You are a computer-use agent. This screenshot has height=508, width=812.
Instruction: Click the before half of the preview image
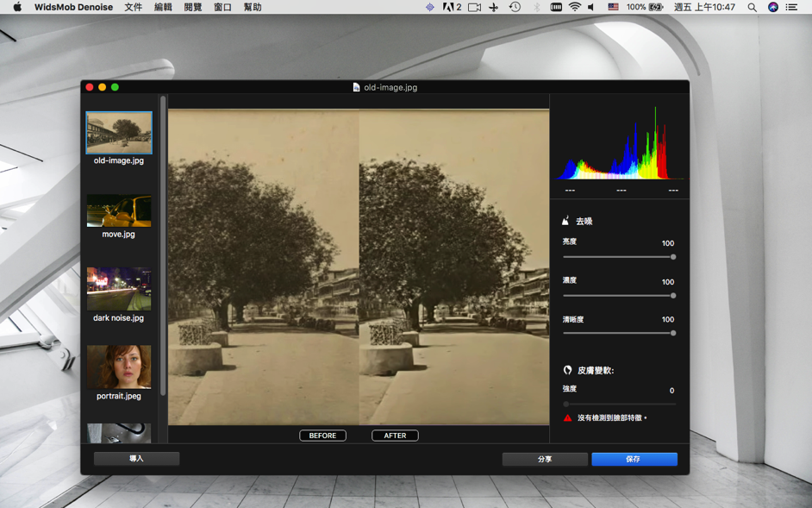pyautogui.click(x=264, y=267)
